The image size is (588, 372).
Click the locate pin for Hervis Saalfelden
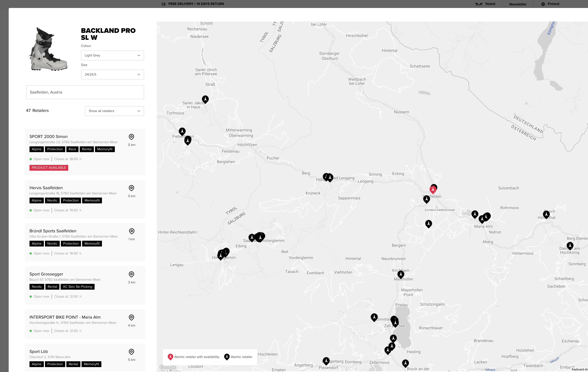[131, 188]
